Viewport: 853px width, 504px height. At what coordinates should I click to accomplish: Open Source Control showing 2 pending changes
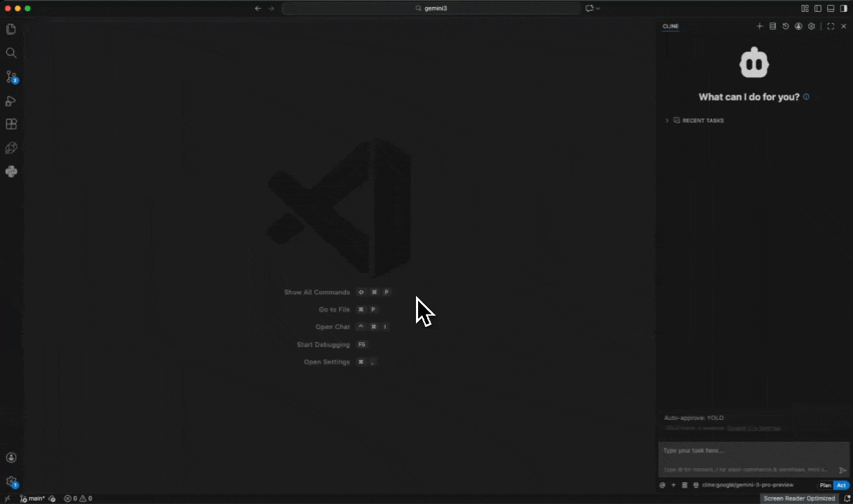[11, 77]
